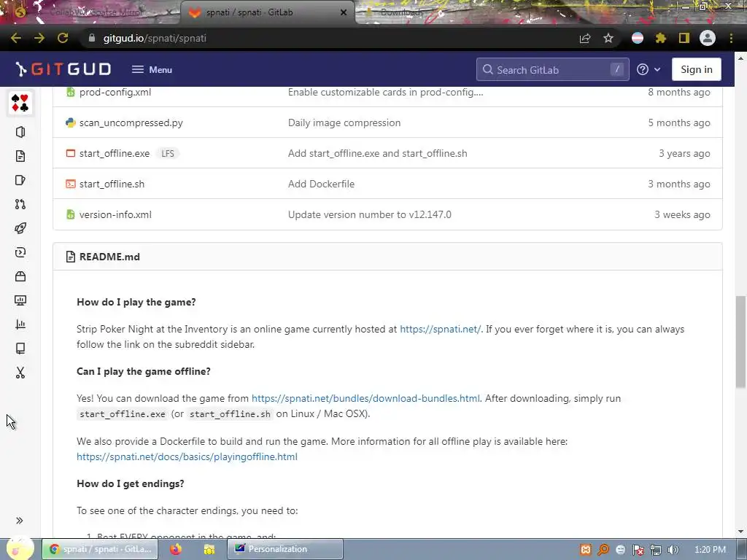747x560 pixels.
Task: Click the Sign in button
Action: [697, 69]
